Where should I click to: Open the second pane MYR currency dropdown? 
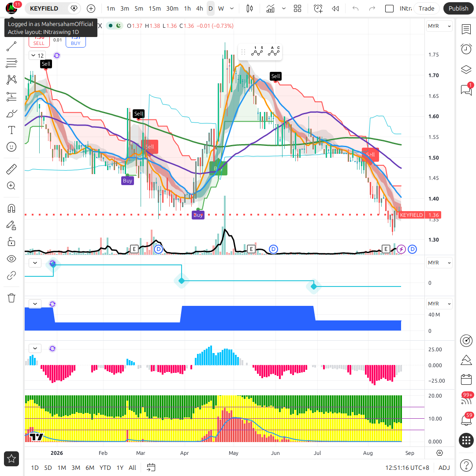point(439,263)
